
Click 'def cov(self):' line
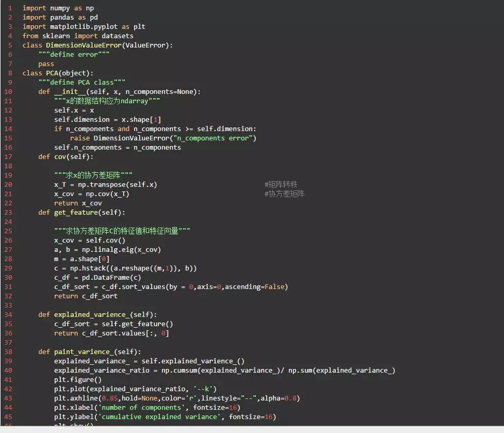66,157
